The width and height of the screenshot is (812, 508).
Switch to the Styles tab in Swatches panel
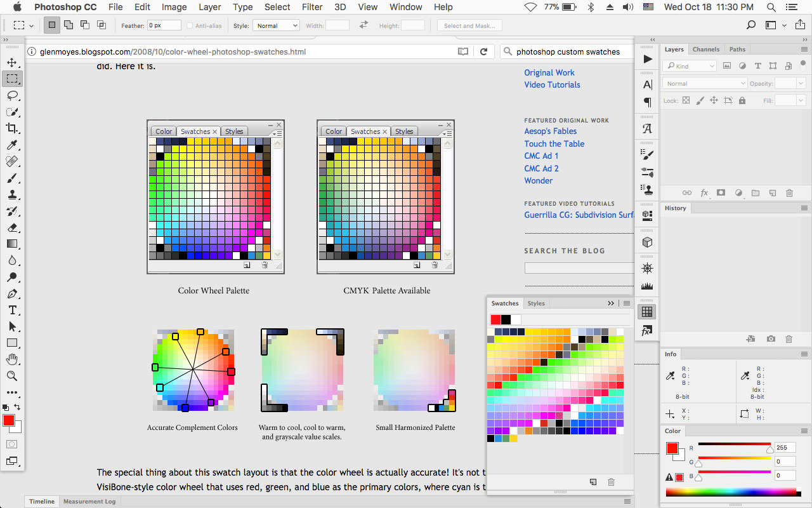(536, 304)
